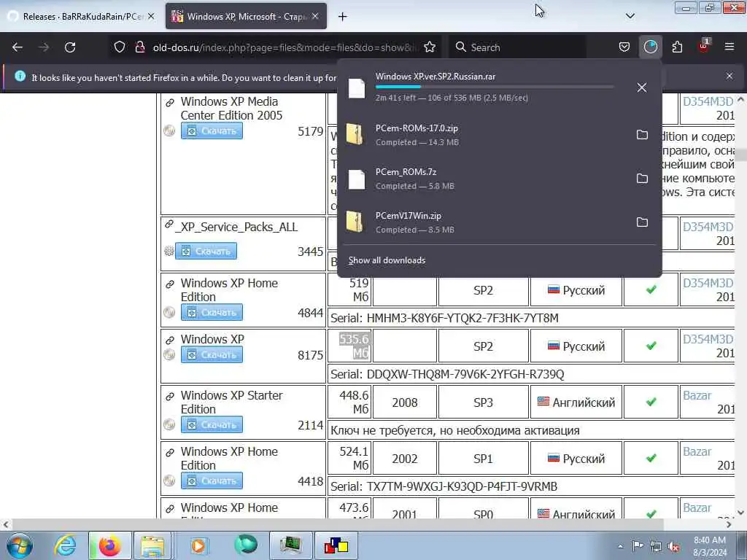
Task: Click Bazar uploader link in Starter Edition row
Action: click(x=697, y=395)
